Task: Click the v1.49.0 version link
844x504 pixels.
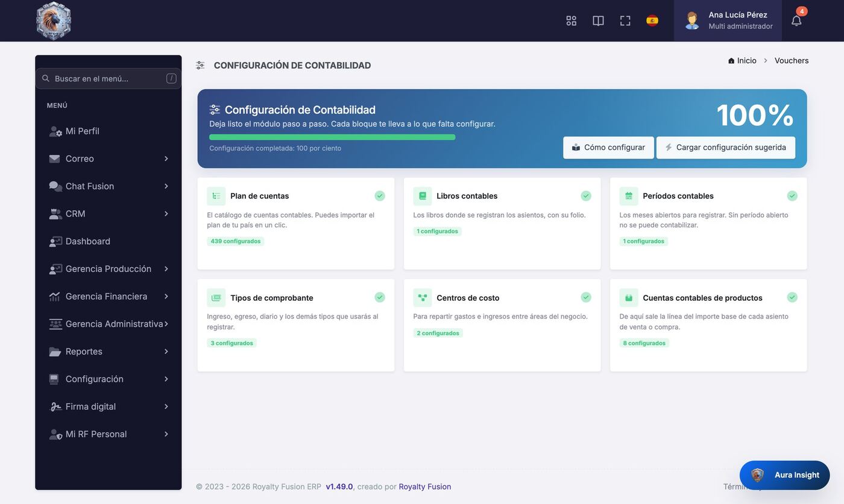Action: click(x=339, y=487)
